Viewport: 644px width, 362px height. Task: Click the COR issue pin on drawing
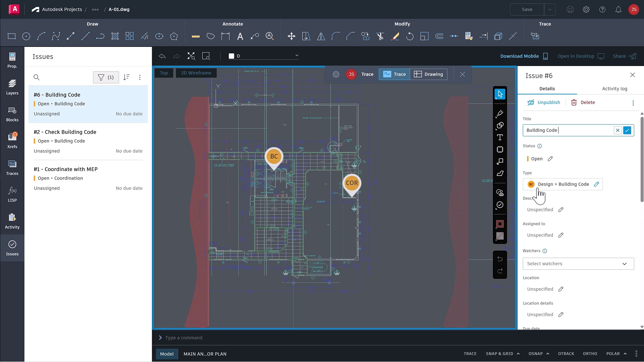point(352,183)
